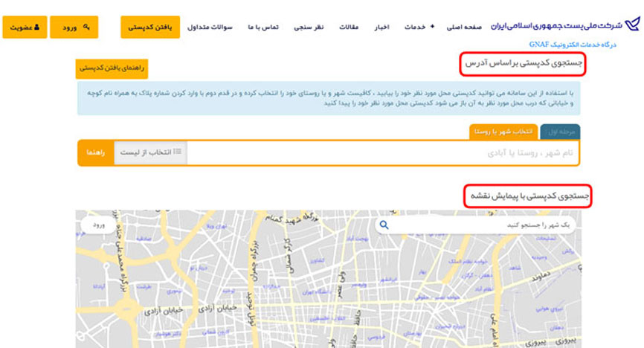
Task: Click the ورود button on the map
Action: [x=99, y=225]
